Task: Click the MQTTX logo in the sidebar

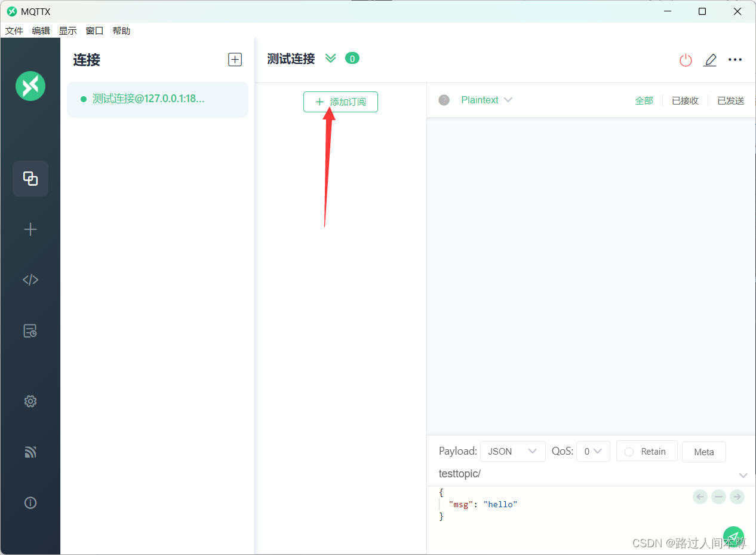Action: click(30, 85)
